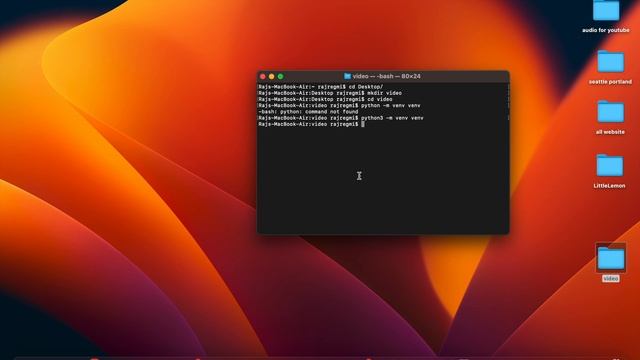
Task: Click the 'cd Desktop/' command line
Action: (320, 87)
